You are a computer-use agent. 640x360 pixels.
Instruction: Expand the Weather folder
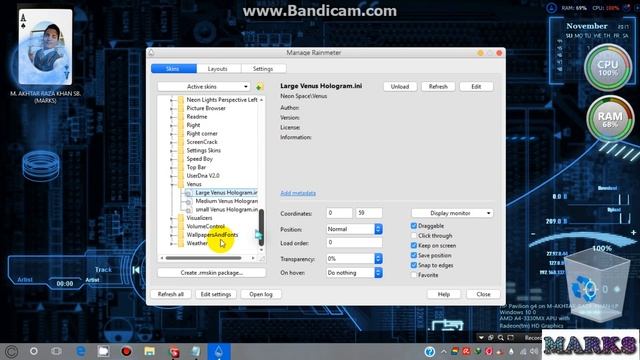(x=171, y=243)
